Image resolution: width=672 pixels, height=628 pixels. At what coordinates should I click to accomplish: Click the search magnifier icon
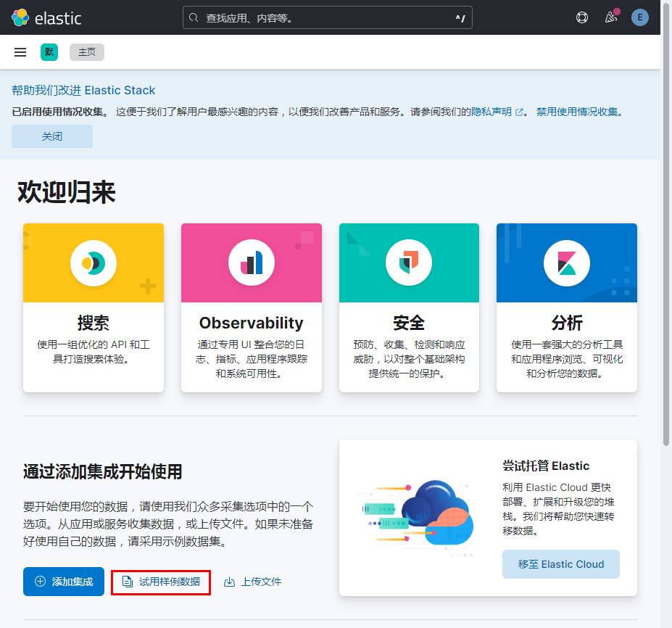(194, 17)
